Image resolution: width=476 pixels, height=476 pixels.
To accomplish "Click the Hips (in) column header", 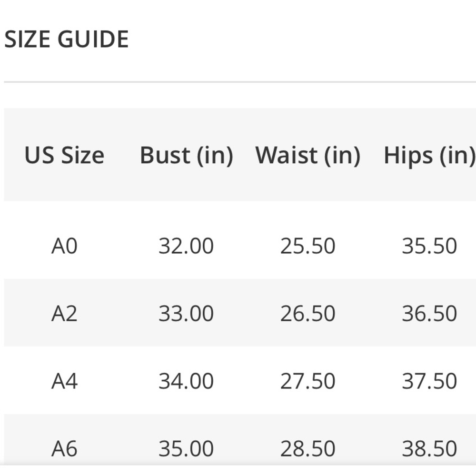I will tap(429, 155).
